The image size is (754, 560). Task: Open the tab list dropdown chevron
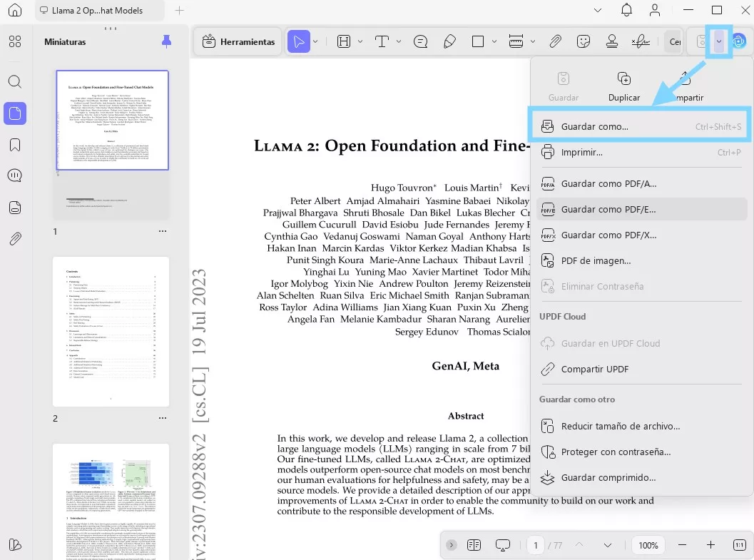click(x=598, y=10)
